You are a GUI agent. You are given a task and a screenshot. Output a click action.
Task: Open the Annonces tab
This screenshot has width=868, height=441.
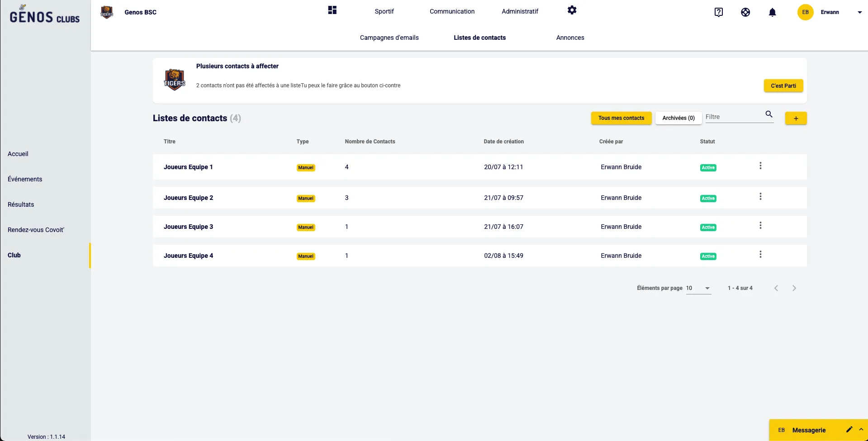tap(570, 38)
